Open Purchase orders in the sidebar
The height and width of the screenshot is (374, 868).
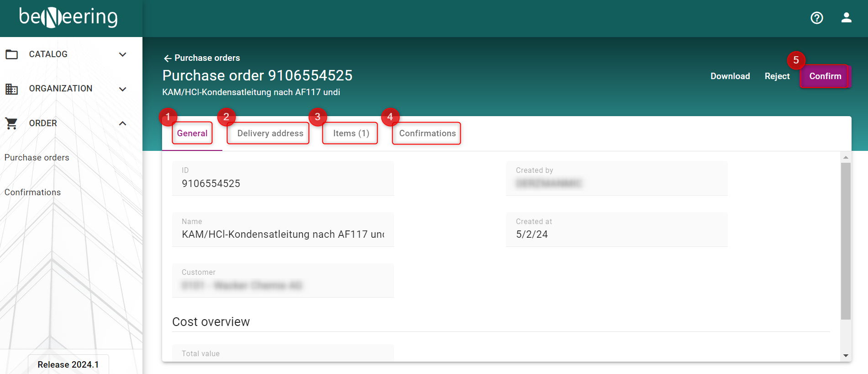(37, 158)
